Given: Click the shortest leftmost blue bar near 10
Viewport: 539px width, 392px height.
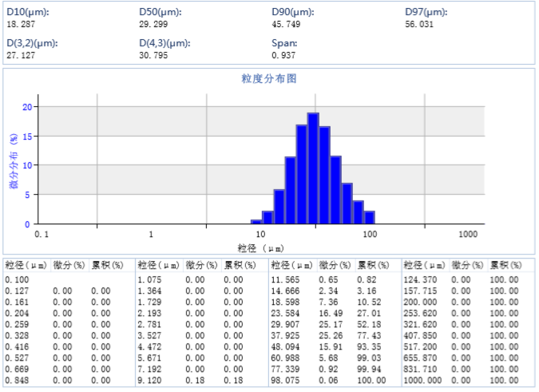Looking at the screenshot, I should tap(256, 222).
